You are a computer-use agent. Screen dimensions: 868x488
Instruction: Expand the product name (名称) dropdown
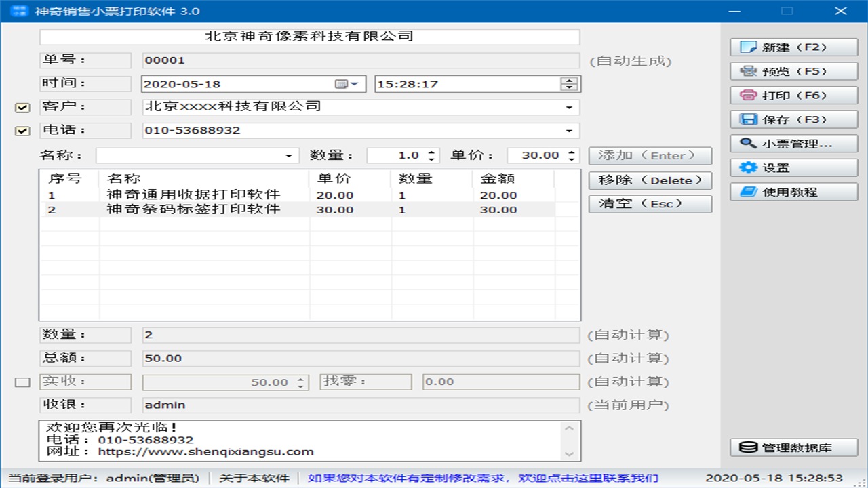(x=290, y=156)
